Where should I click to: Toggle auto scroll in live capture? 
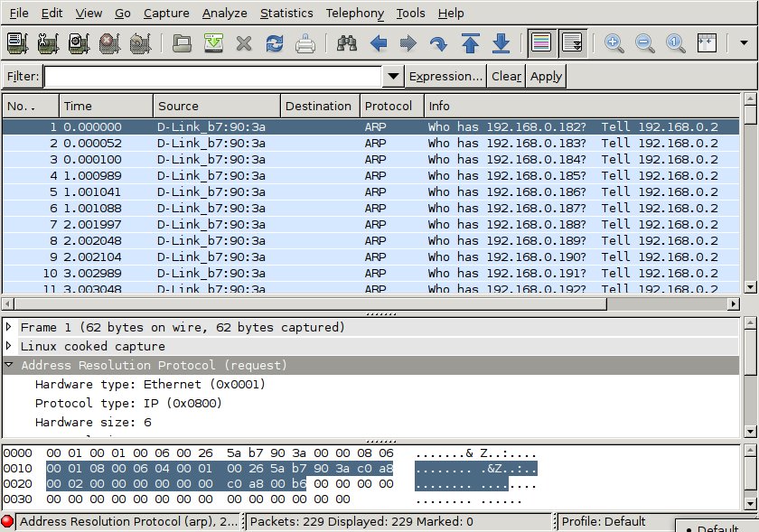pos(572,43)
